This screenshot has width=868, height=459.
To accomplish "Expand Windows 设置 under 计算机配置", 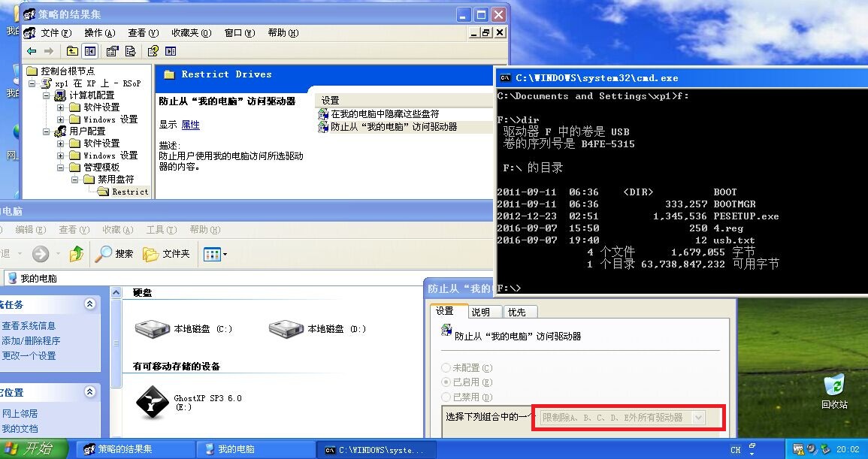I will point(60,119).
